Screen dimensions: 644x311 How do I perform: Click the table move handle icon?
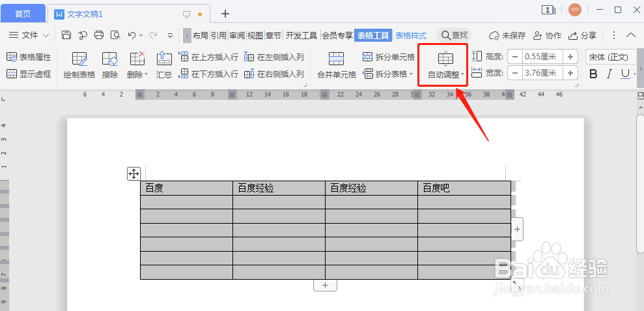click(x=134, y=173)
